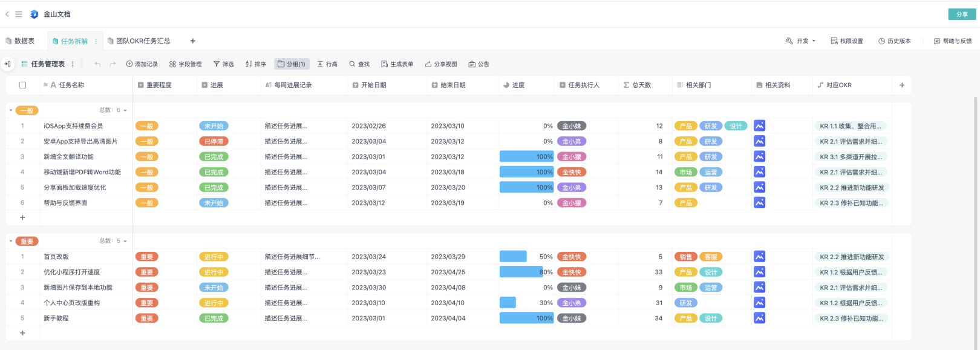This screenshot has width=980, height=350.
Task: Click the 50% progress bar for 首页改版
Action: click(x=513, y=257)
